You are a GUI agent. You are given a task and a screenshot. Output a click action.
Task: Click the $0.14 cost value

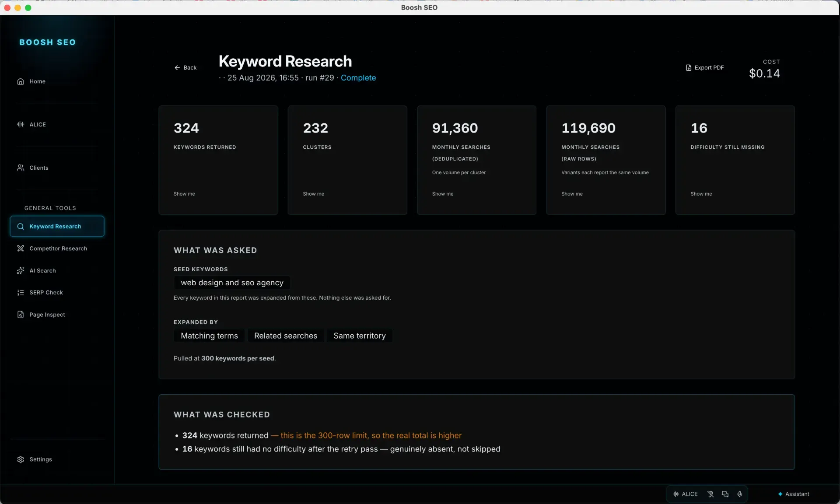(764, 73)
